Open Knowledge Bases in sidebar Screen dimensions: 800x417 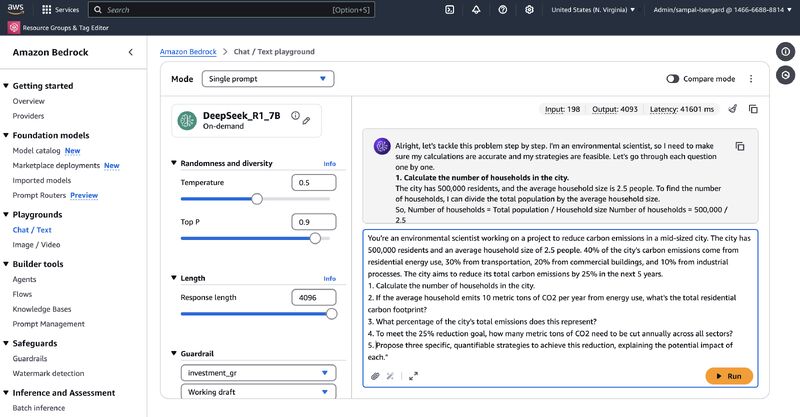point(42,309)
